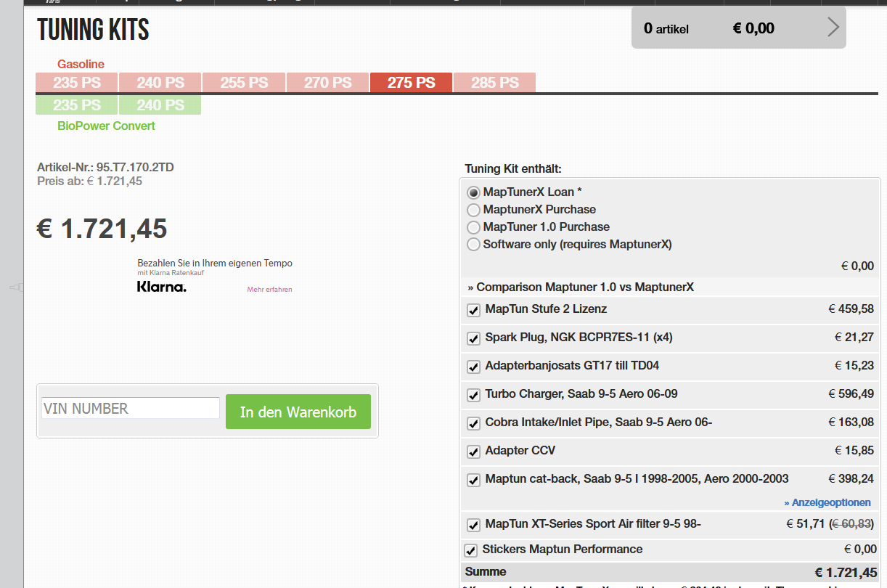Uncheck Adapterbanjosats GT17 till TD04

pyautogui.click(x=474, y=367)
